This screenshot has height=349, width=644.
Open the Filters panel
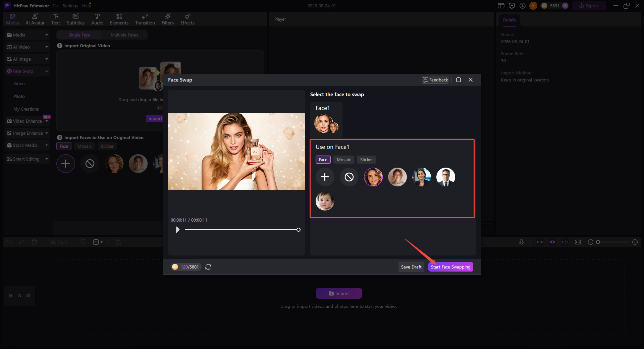click(x=168, y=19)
